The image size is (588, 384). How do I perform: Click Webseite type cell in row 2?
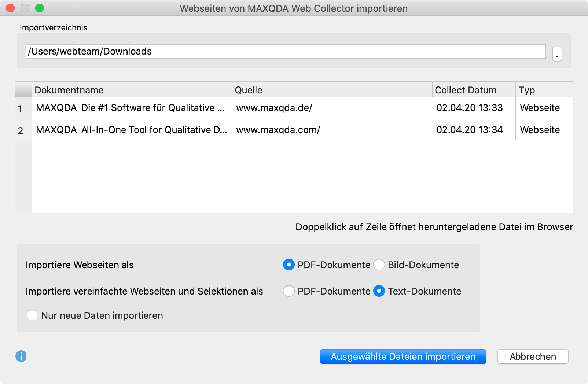[x=544, y=130]
